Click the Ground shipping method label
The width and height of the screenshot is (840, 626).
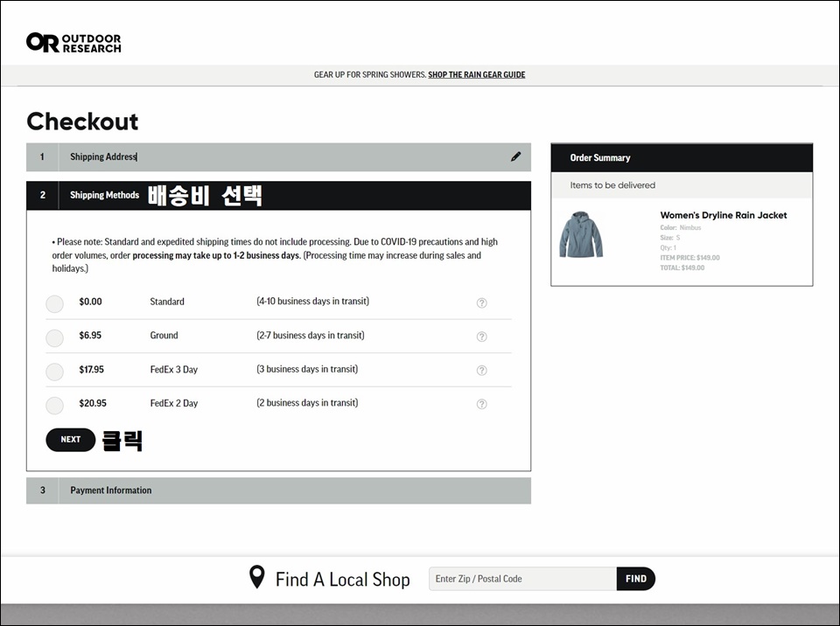(164, 335)
